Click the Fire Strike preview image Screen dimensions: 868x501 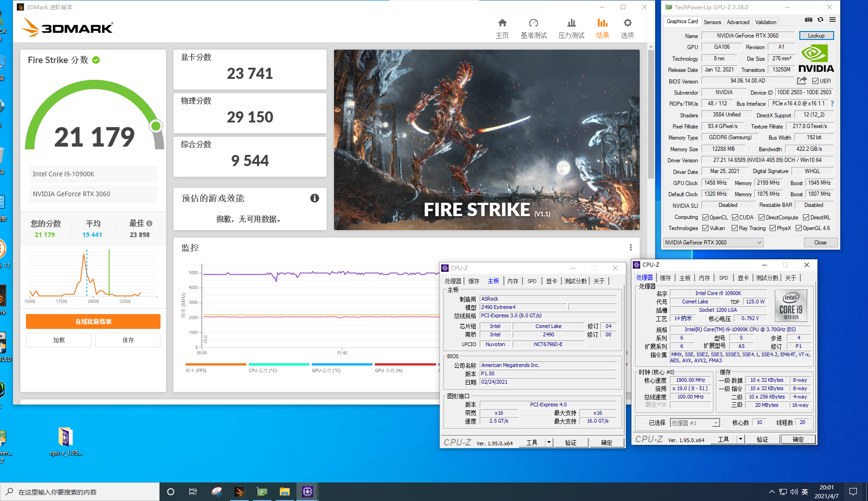pyautogui.click(x=487, y=140)
